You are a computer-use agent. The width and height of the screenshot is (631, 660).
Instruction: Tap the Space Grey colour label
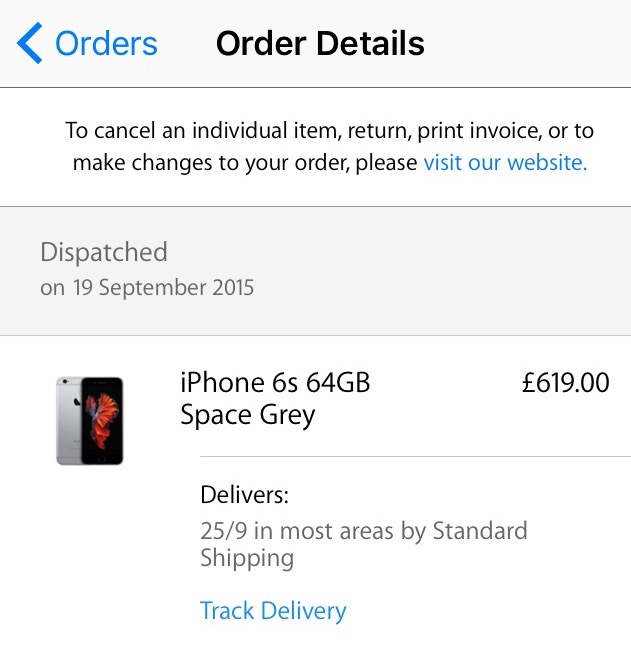[248, 415]
